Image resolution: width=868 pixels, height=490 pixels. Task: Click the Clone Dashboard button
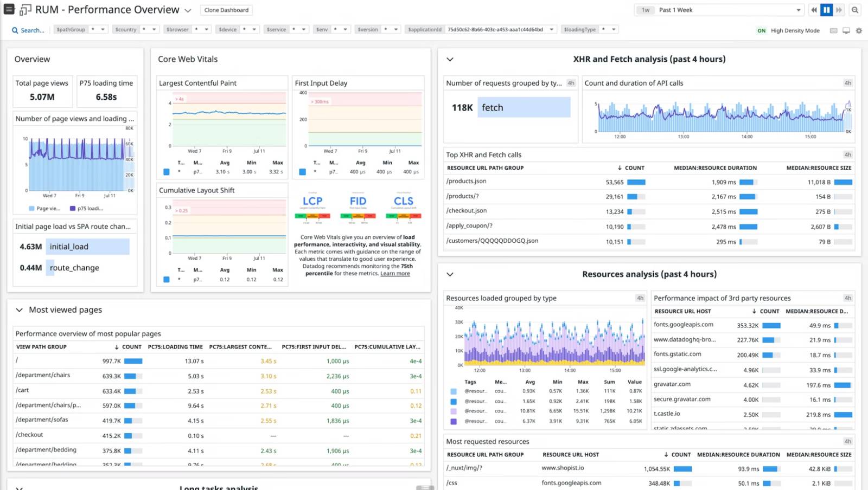(226, 10)
